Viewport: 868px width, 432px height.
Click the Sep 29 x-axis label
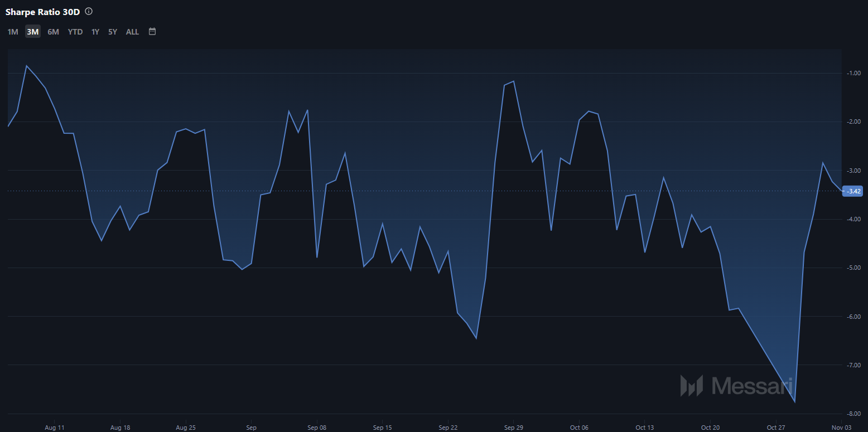[513, 428]
